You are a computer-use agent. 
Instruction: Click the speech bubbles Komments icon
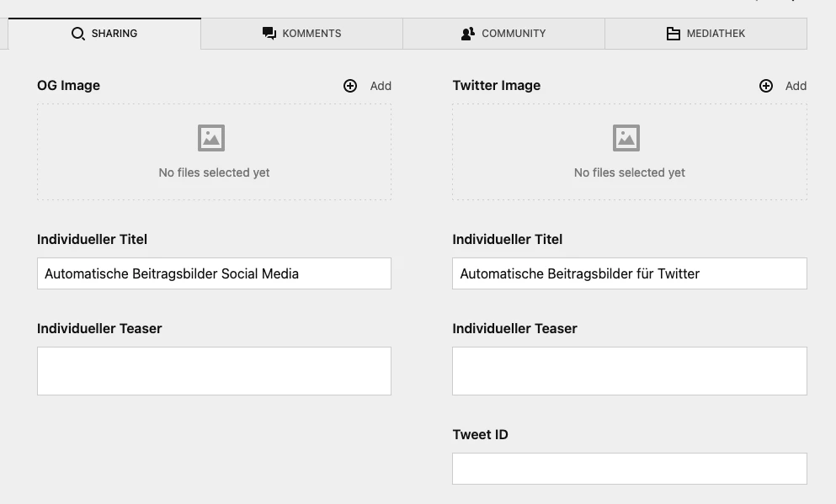(x=269, y=34)
